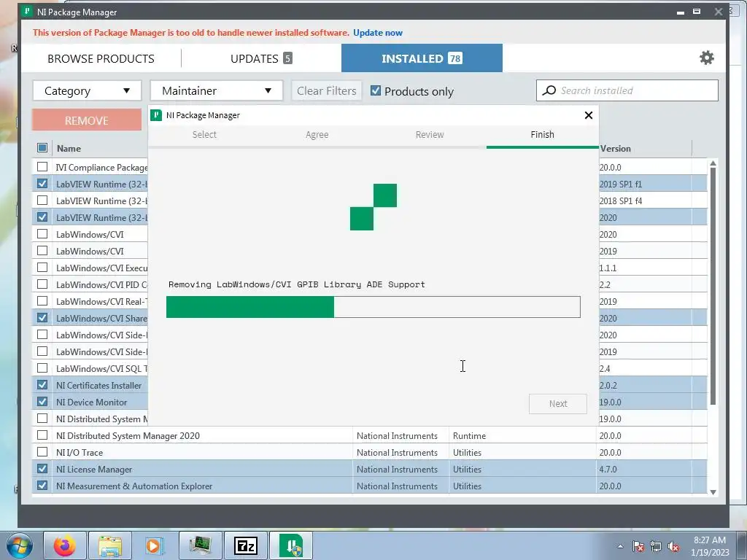Open the settings gear in Package Manager
Image resolution: width=747 pixels, height=560 pixels.
point(706,58)
